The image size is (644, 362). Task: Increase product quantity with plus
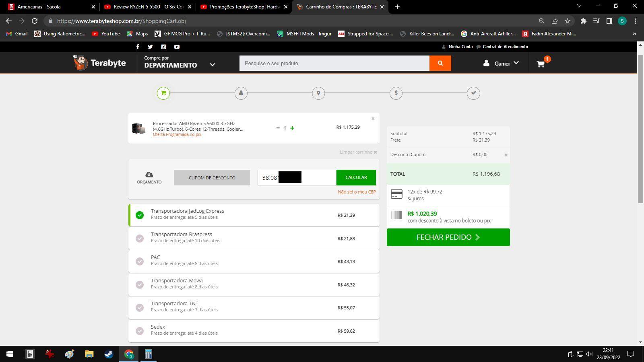pos(292,128)
